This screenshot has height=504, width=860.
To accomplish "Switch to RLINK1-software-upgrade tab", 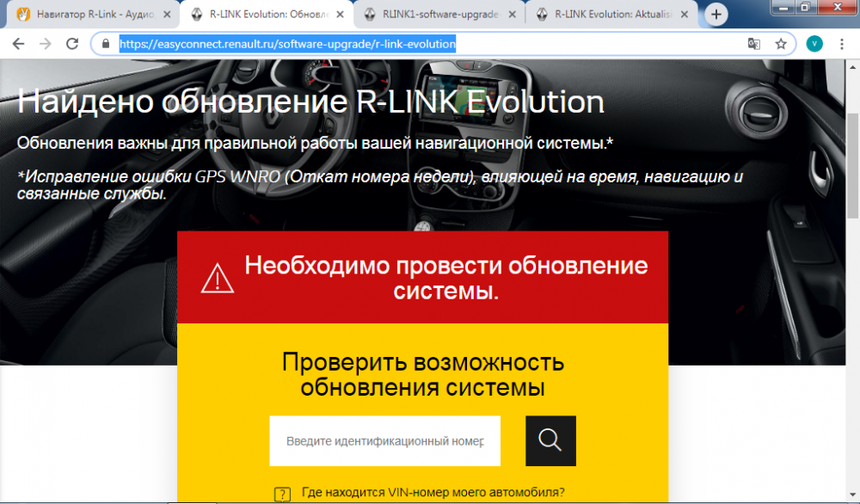I will (440, 15).
